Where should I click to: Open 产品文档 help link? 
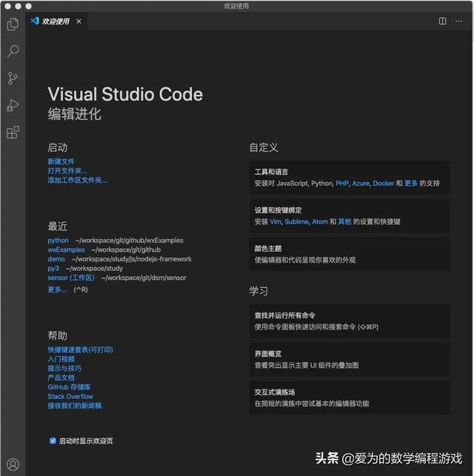[x=61, y=378]
